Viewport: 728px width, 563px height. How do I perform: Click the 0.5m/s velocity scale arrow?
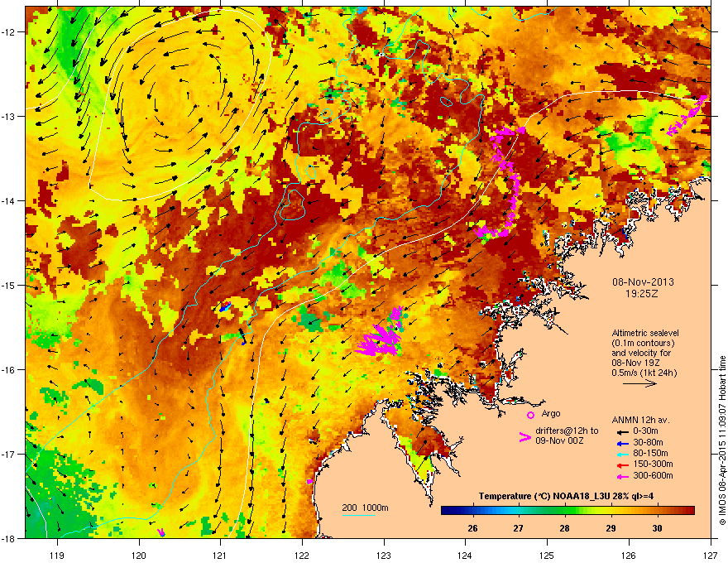pos(639,383)
